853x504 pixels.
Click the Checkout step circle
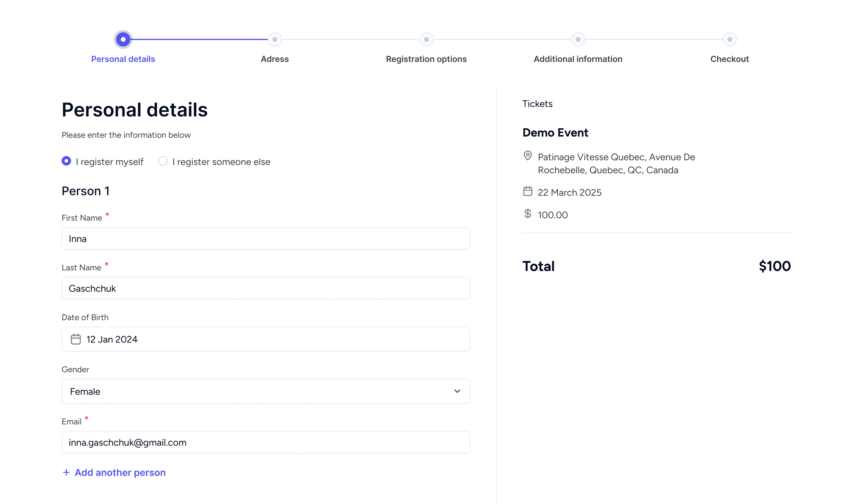[729, 39]
